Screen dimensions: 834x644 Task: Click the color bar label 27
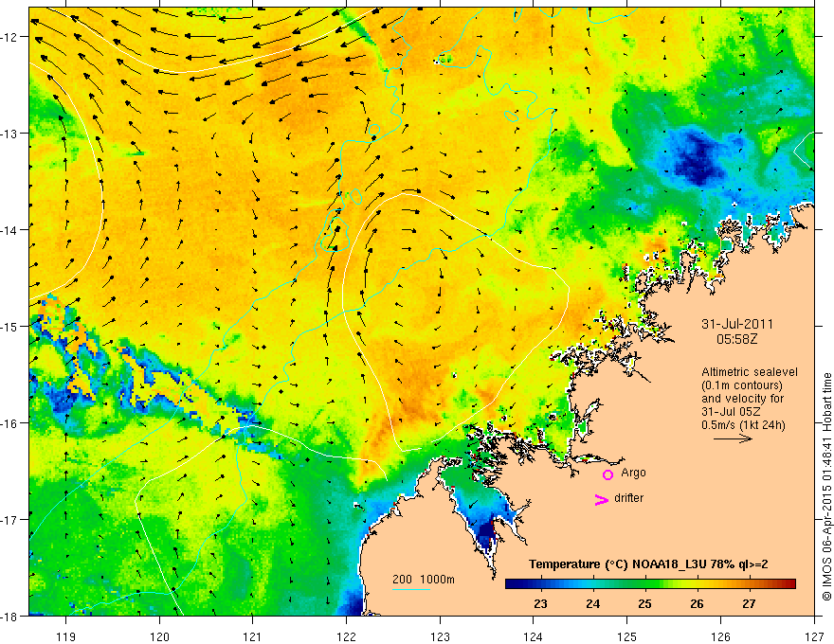(749, 603)
